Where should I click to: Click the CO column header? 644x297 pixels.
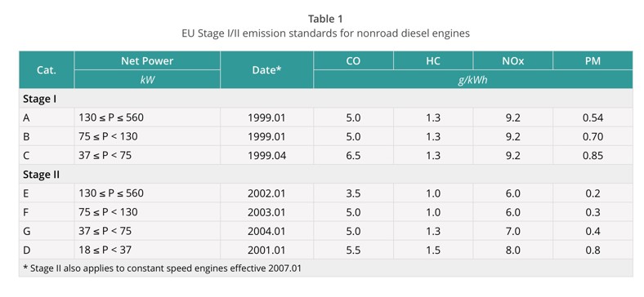click(353, 60)
